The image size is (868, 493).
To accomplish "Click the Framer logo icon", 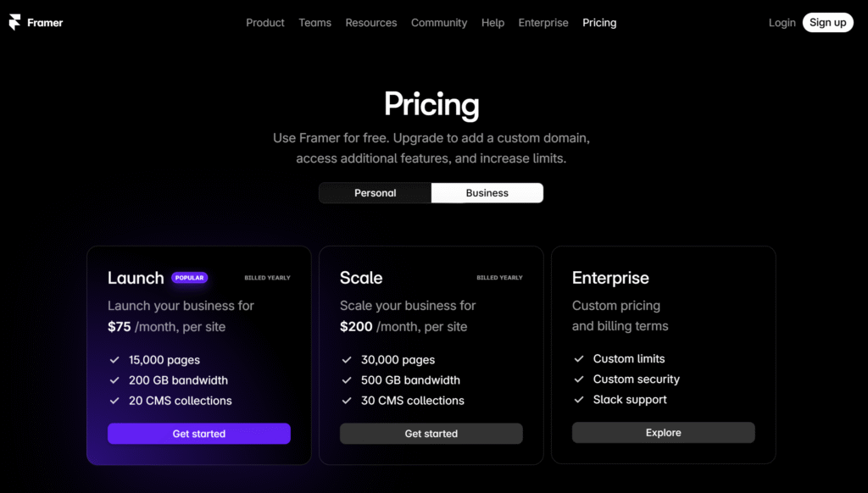I will 15,22.
